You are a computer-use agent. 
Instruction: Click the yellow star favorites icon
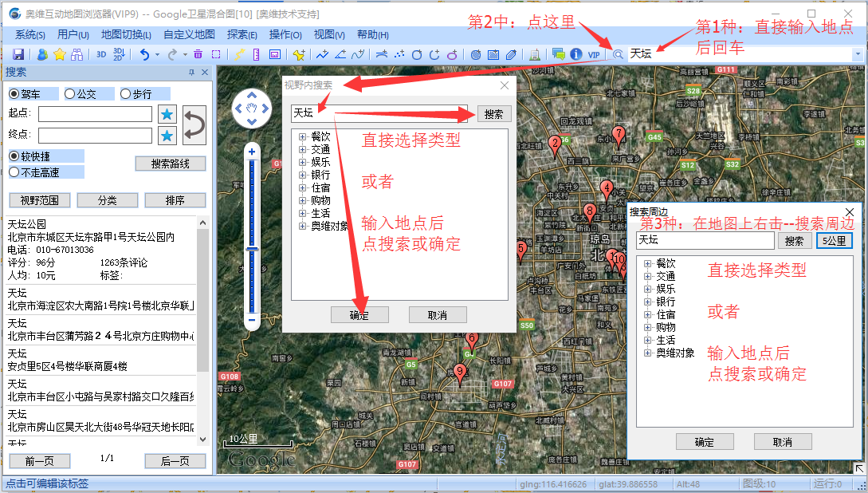(x=59, y=54)
